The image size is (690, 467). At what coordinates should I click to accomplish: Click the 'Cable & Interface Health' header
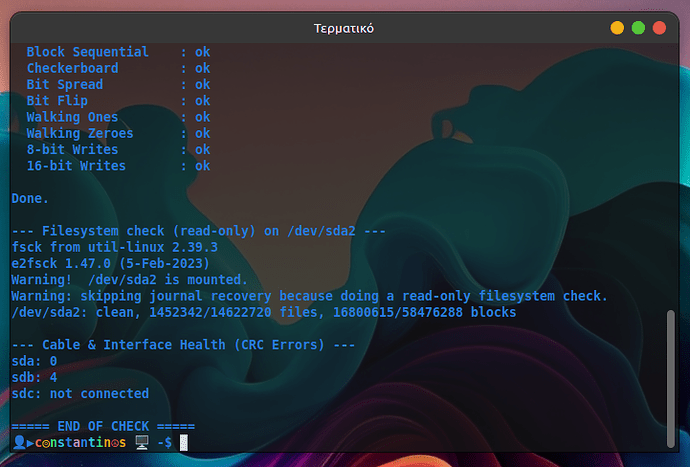coord(183,345)
